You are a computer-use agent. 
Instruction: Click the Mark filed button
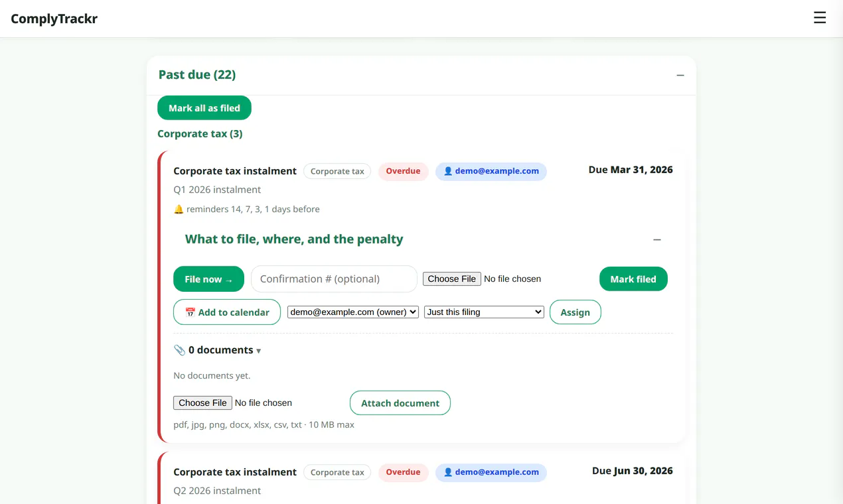(x=633, y=279)
